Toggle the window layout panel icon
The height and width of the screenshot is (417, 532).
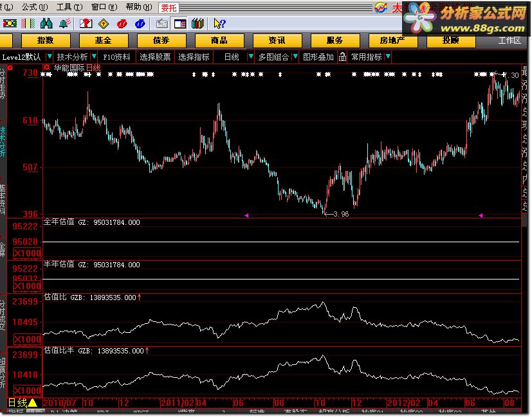[180, 24]
